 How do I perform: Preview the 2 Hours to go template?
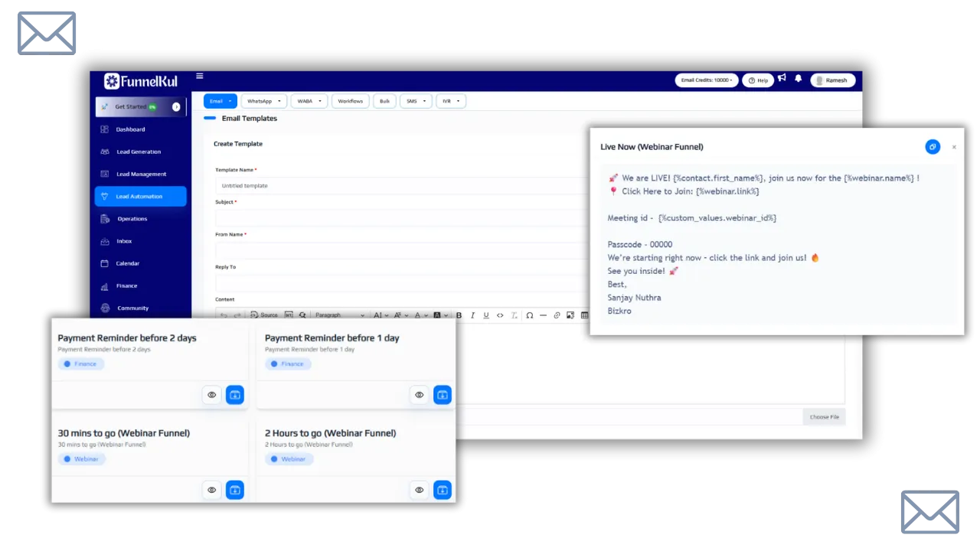point(419,490)
